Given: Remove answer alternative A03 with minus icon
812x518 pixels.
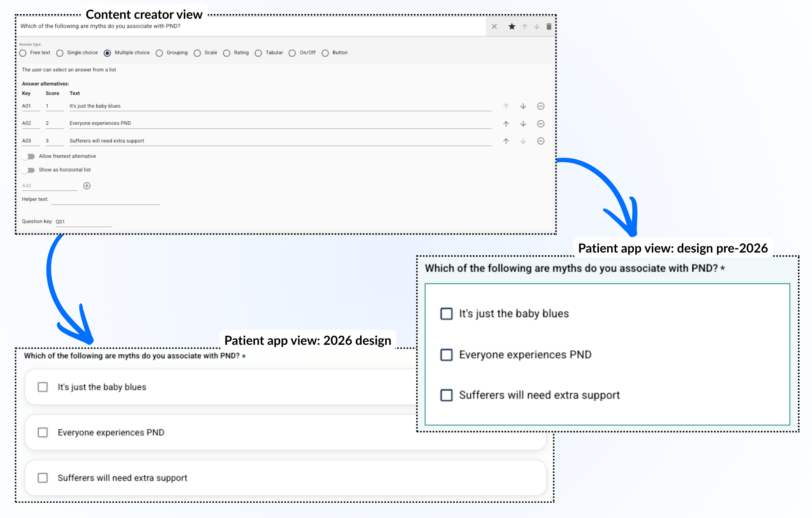Looking at the screenshot, I should tap(541, 141).
